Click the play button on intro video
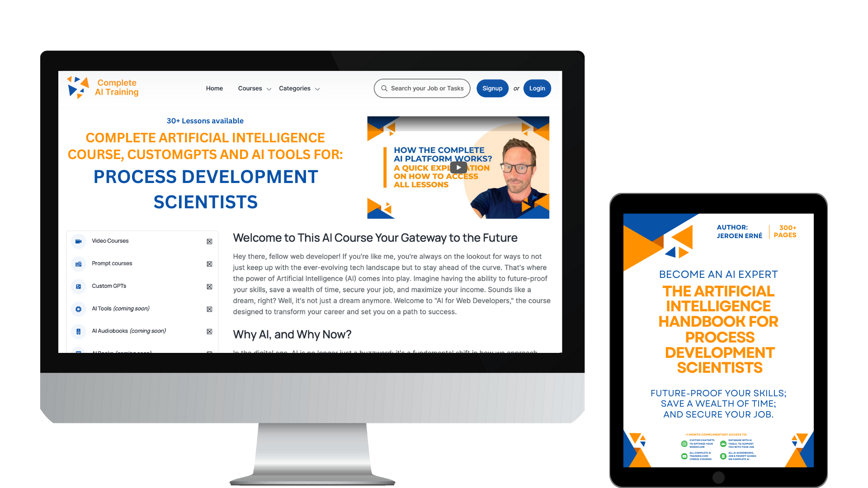This screenshot has height=488, width=868. click(x=458, y=168)
